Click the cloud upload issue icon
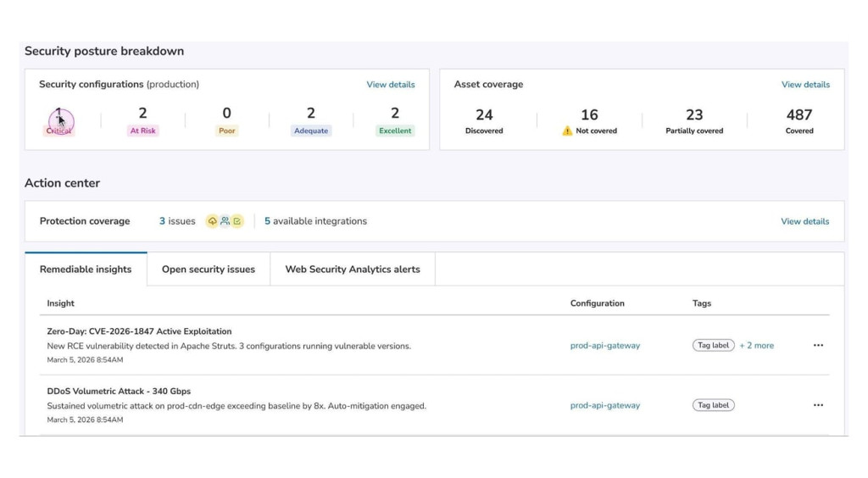This screenshot has width=868, height=478. [212, 221]
